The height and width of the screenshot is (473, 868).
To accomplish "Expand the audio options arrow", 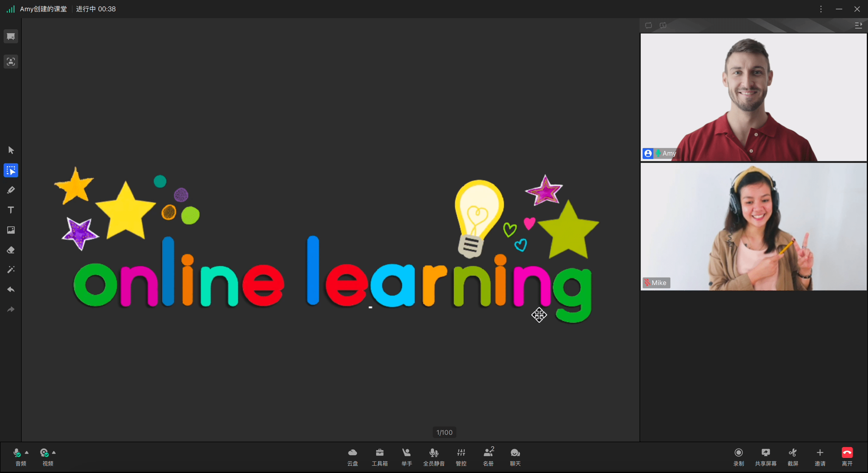I will pos(27,452).
